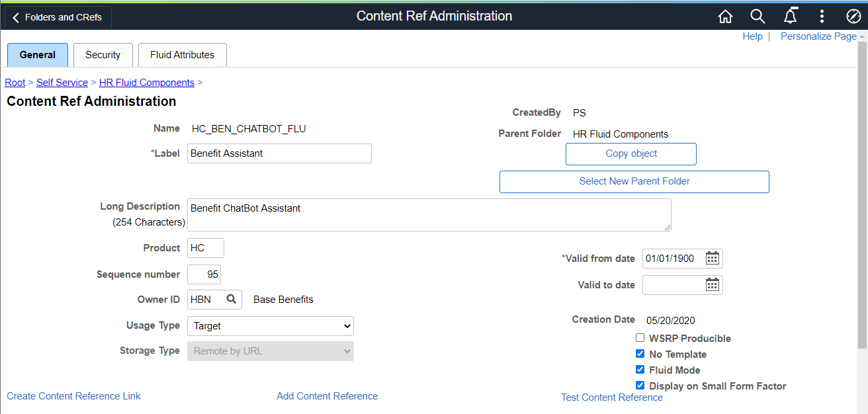This screenshot has width=868, height=414.
Task: View Notifications via the bell icon
Action: [x=790, y=16]
